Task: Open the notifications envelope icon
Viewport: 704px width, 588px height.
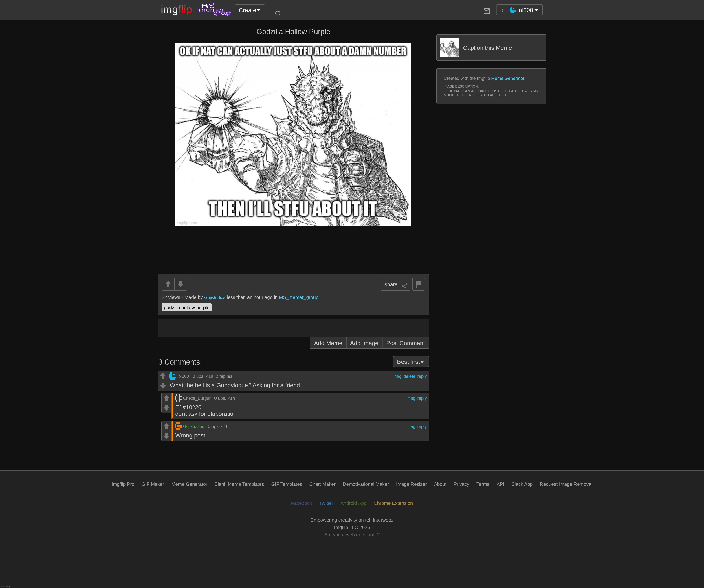Action: [486, 11]
